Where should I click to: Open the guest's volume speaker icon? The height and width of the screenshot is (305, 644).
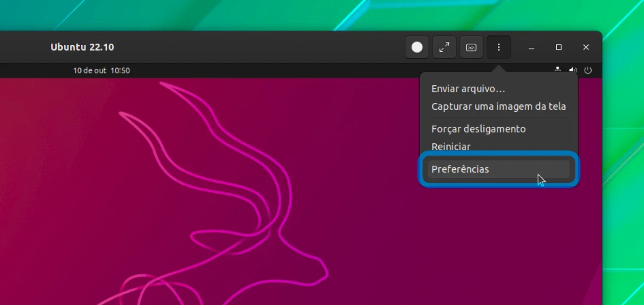[x=573, y=70]
